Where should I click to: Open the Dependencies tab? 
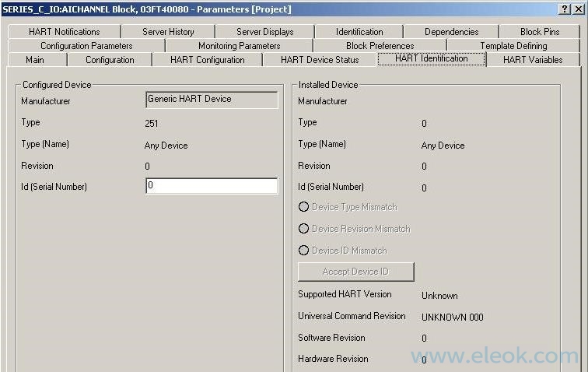click(451, 32)
